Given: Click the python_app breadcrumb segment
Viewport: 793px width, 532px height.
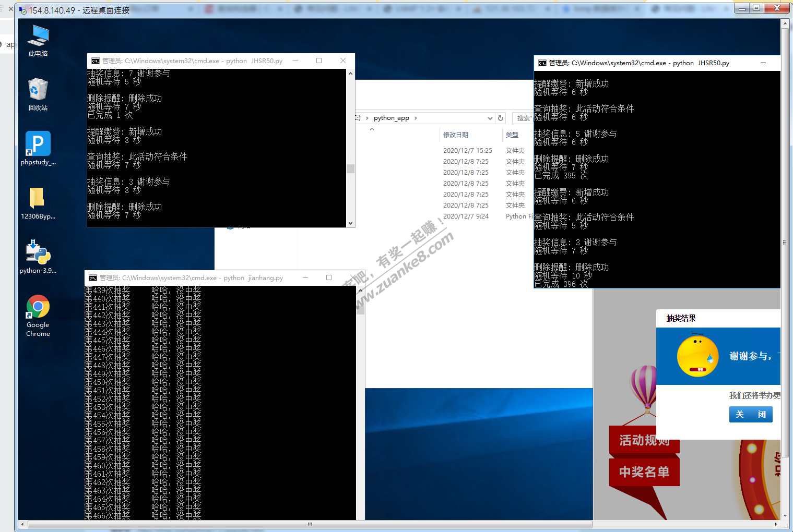Looking at the screenshot, I should pos(392,118).
